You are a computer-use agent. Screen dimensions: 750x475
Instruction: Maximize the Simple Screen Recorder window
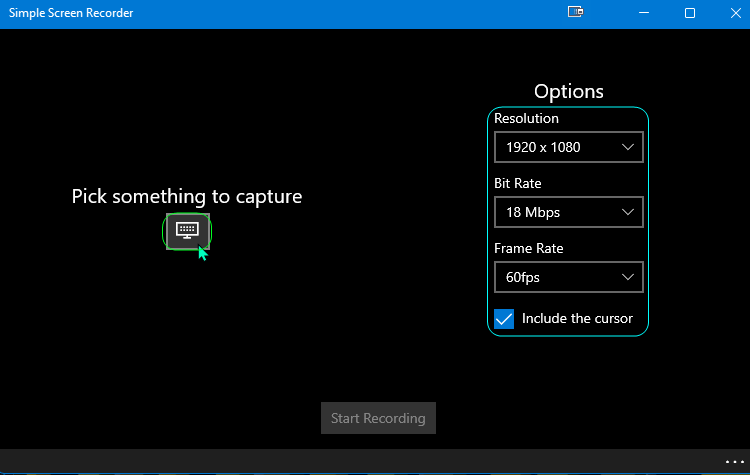click(x=690, y=13)
